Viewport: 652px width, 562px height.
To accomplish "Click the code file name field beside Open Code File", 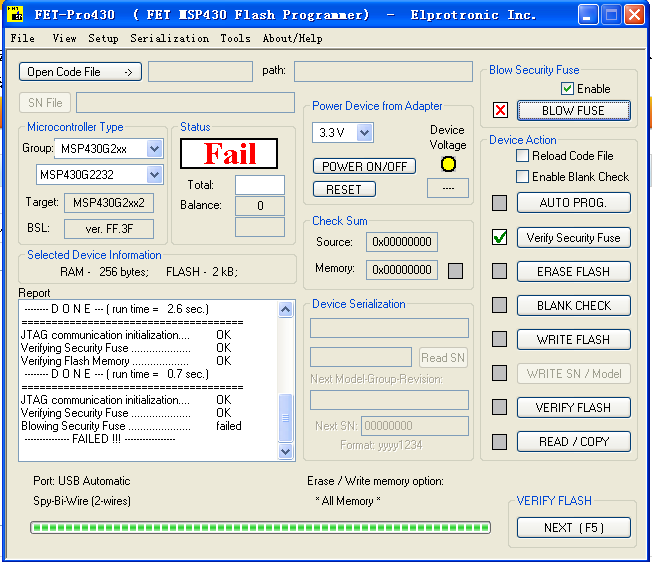I will coord(200,71).
